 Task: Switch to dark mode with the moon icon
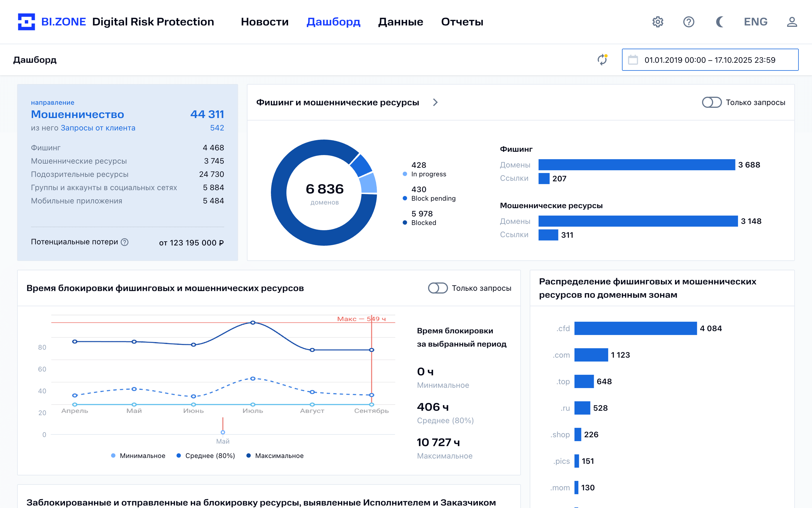(x=719, y=22)
